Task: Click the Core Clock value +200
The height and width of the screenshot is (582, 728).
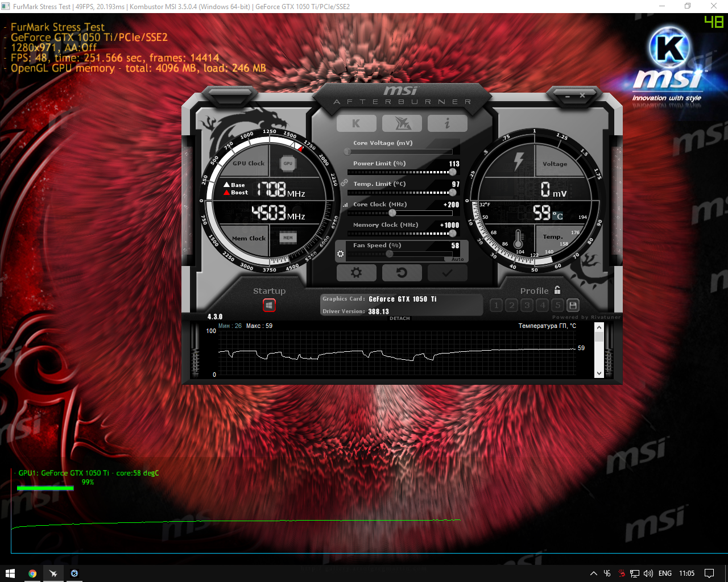Action: pyautogui.click(x=452, y=205)
